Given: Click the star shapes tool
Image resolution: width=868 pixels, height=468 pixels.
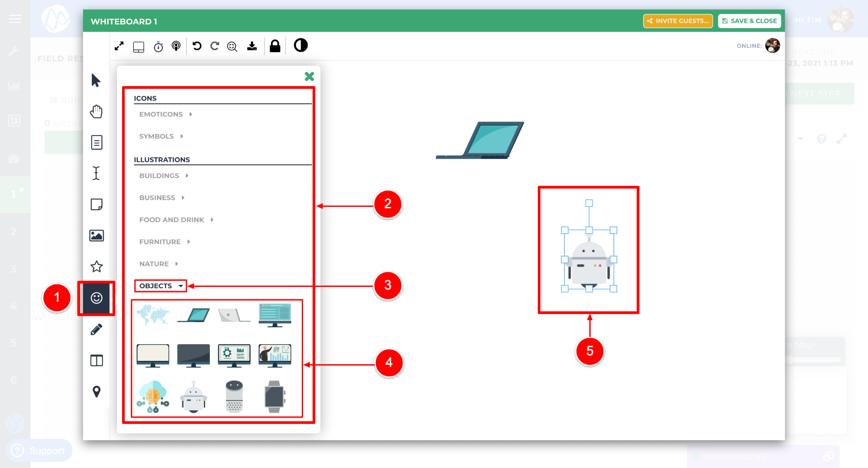Looking at the screenshot, I should 96,267.
